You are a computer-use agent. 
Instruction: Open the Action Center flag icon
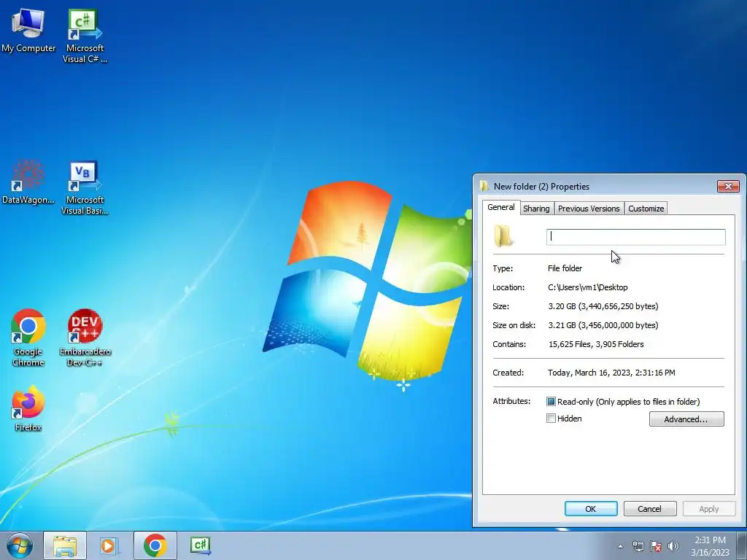point(656,546)
